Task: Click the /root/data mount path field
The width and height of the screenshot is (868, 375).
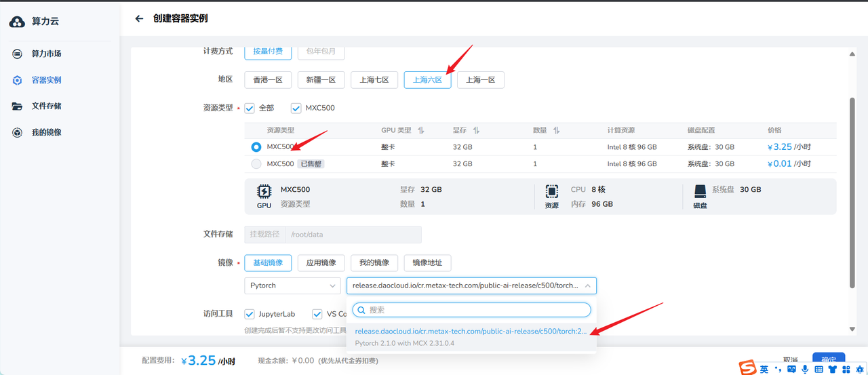Action: [353, 235]
